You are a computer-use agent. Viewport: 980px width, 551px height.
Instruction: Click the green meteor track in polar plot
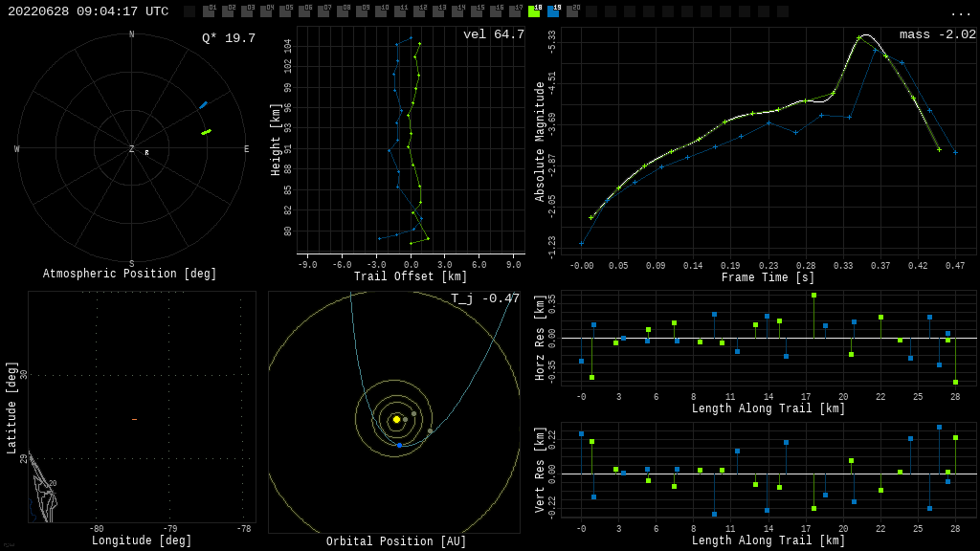coord(206,132)
